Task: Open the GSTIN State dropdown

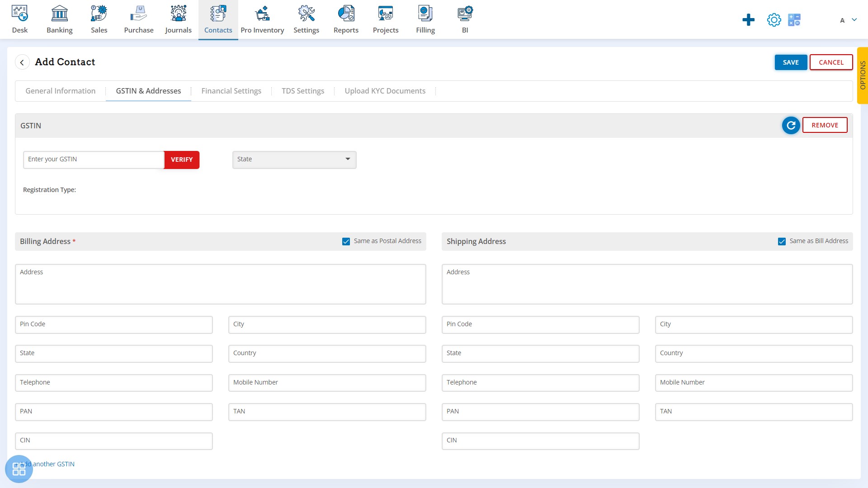Action: click(x=294, y=160)
